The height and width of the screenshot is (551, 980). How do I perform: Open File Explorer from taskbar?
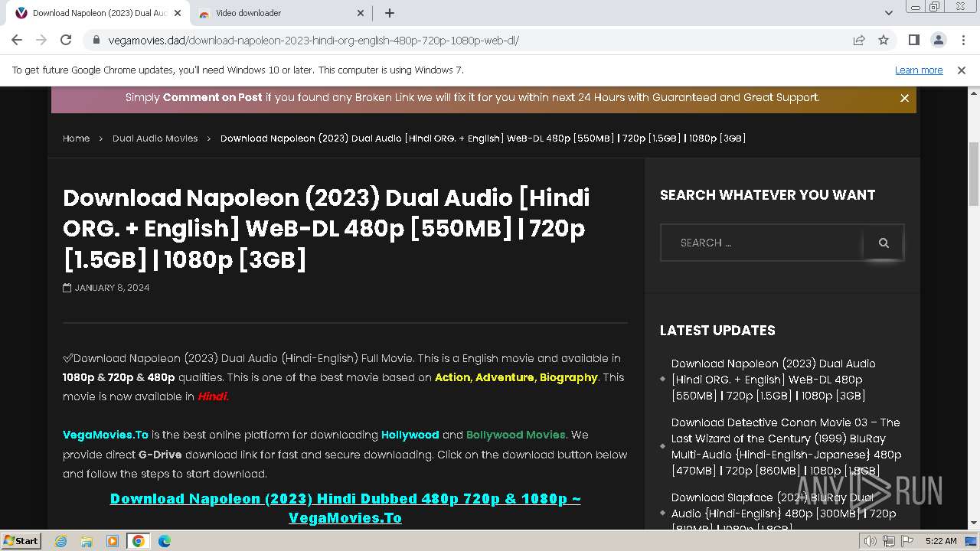(x=87, y=541)
